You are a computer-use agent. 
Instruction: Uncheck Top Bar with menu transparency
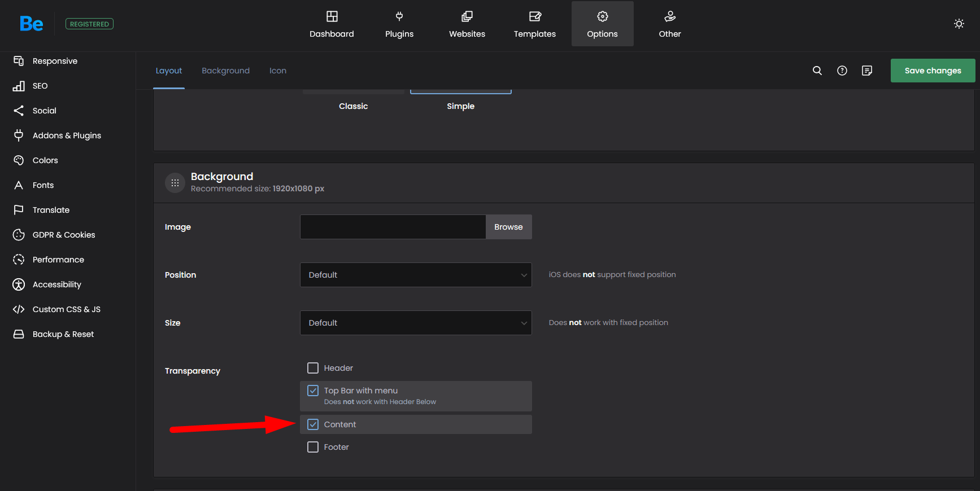(313, 391)
